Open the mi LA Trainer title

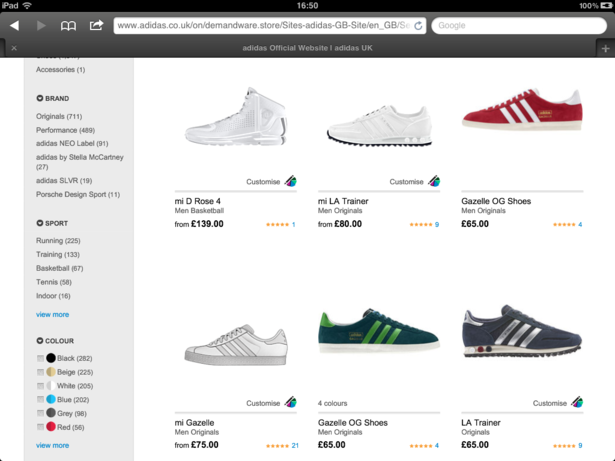(x=343, y=201)
